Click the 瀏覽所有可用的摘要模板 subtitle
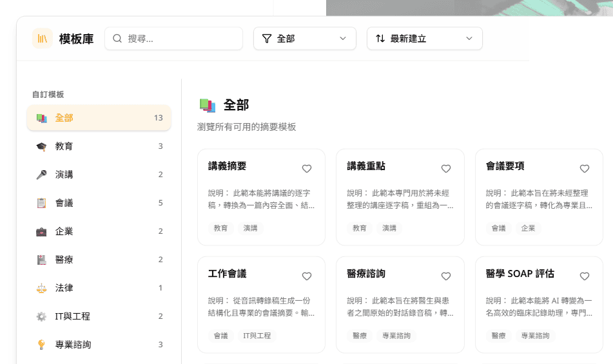 pyautogui.click(x=247, y=127)
